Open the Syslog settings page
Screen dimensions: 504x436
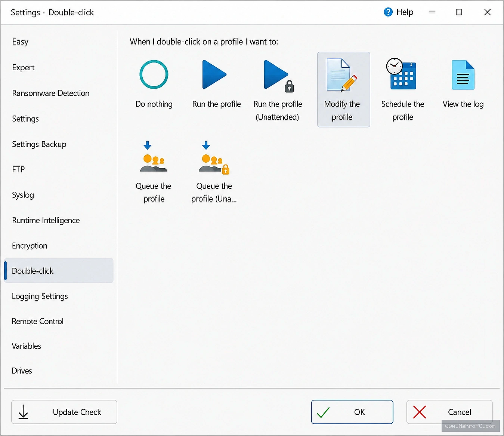59,195
